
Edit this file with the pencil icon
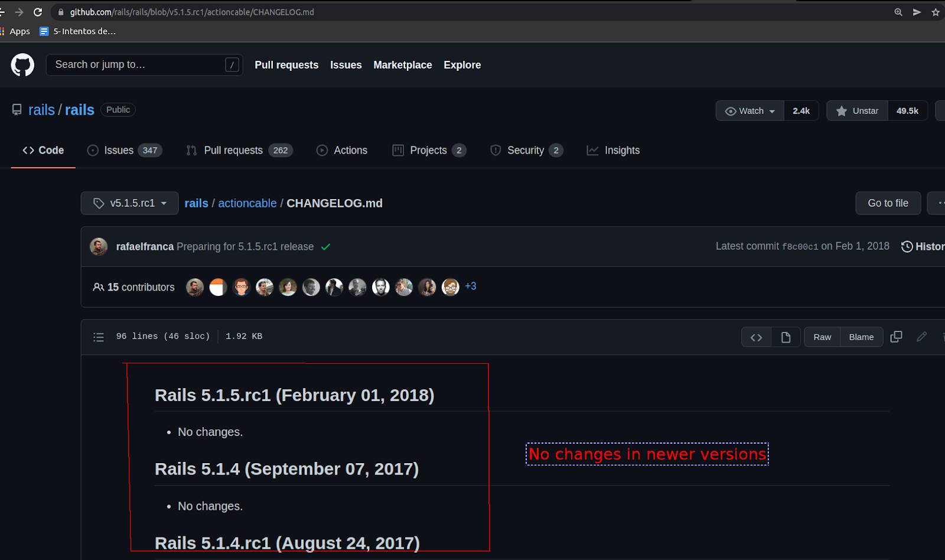(x=921, y=337)
